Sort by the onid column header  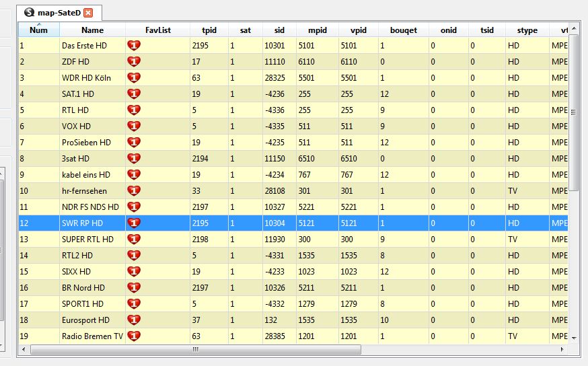click(449, 30)
